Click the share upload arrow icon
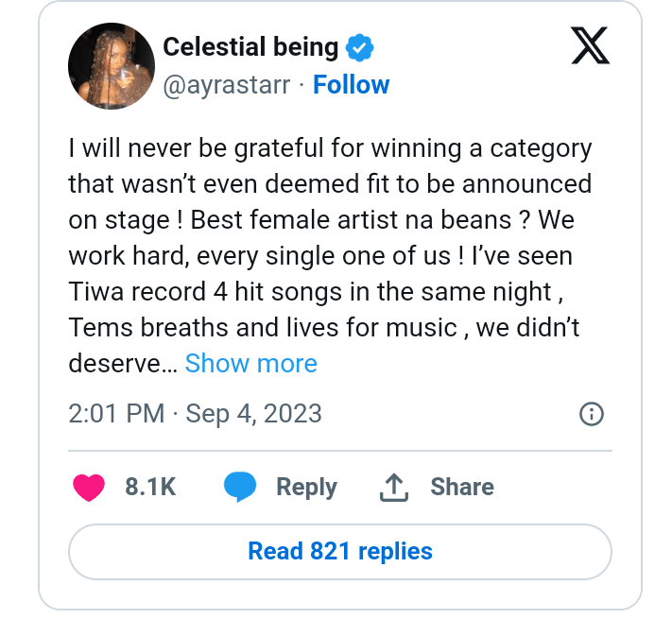Screen dimensions: 672x619 (394, 488)
